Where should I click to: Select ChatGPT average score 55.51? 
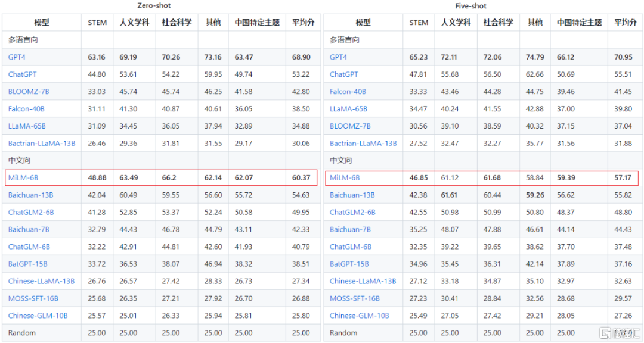pos(623,74)
